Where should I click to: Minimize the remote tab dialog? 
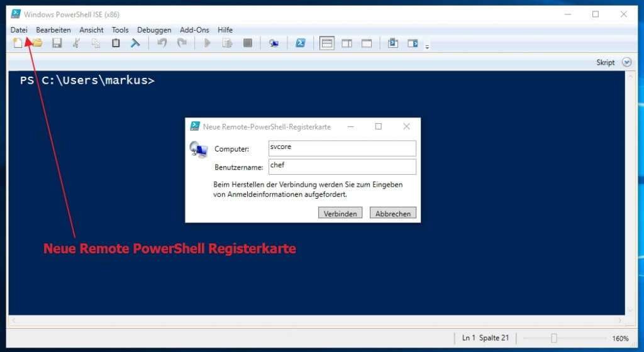(350, 126)
